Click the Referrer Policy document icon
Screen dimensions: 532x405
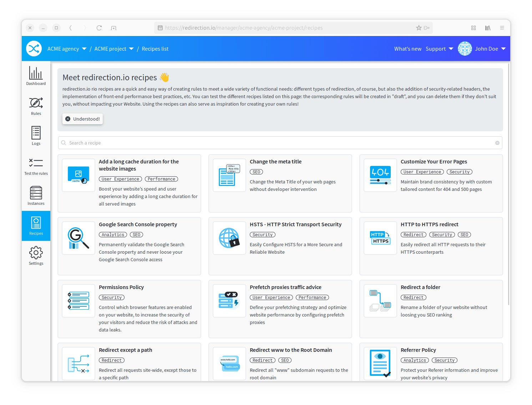pyautogui.click(x=380, y=364)
